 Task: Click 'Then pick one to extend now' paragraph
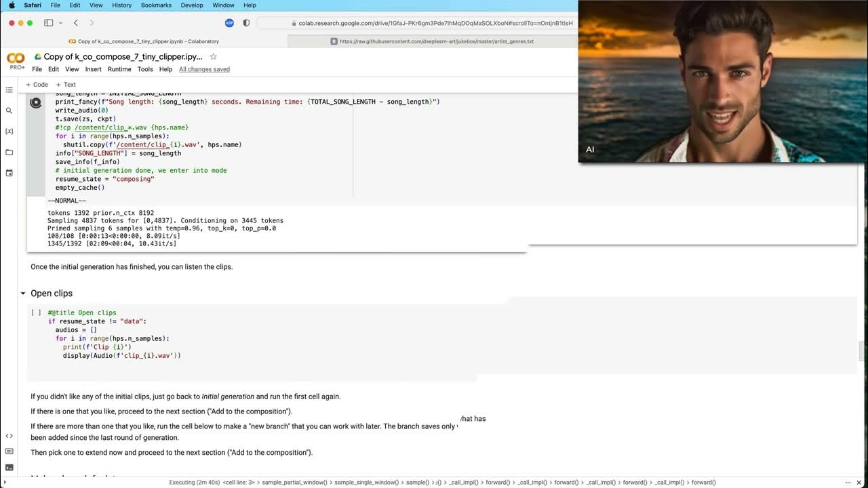tap(172, 453)
